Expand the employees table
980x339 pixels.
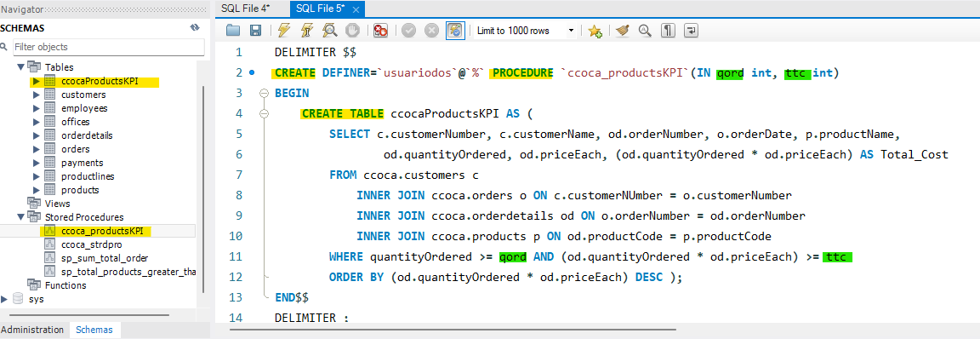pos(37,108)
